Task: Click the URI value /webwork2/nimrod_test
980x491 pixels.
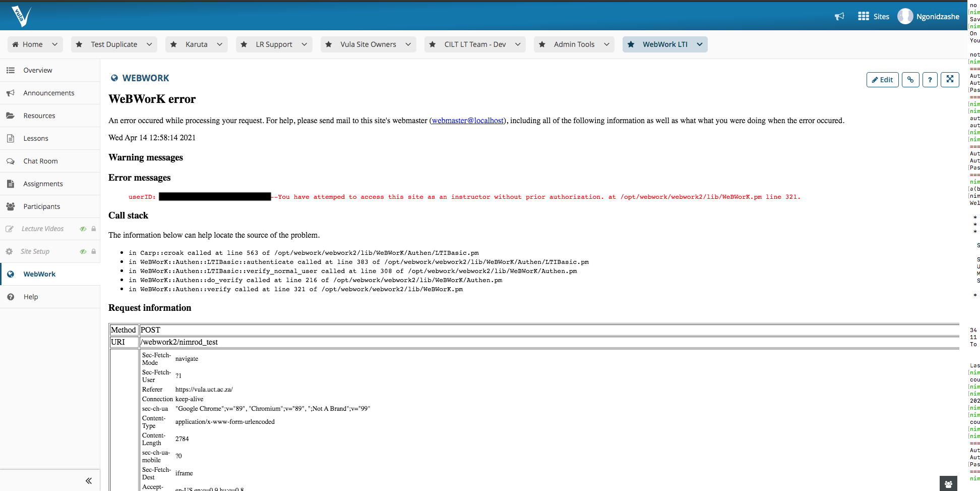Action: (x=179, y=342)
